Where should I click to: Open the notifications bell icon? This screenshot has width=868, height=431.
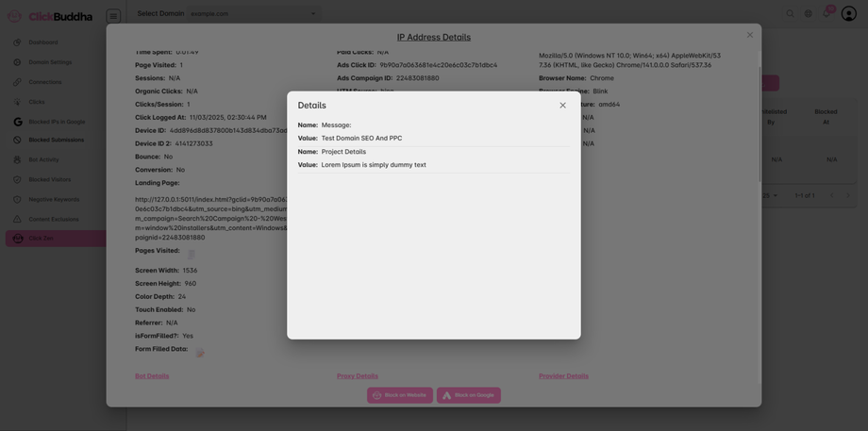(826, 14)
